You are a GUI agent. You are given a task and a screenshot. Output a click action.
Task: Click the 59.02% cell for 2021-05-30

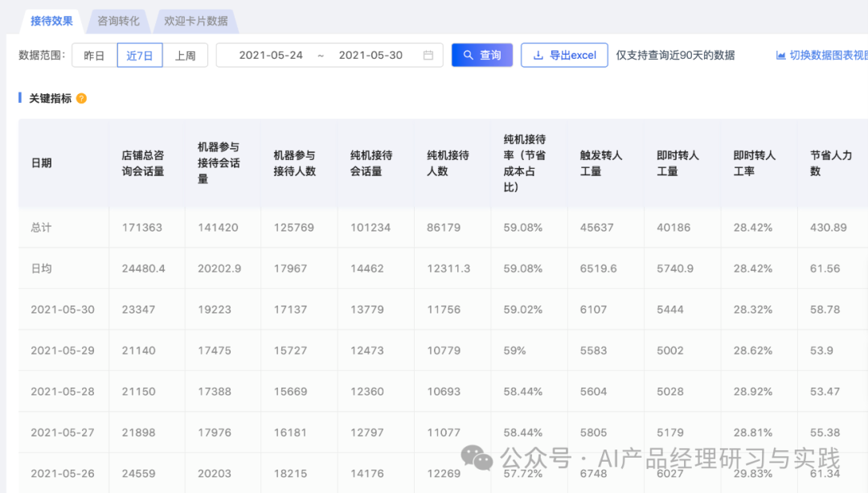[x=523, y=310]
